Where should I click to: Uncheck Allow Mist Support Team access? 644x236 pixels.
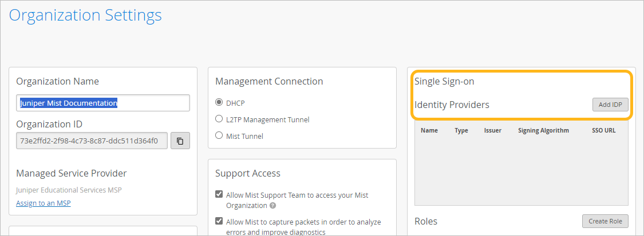(x=219, y=194)
